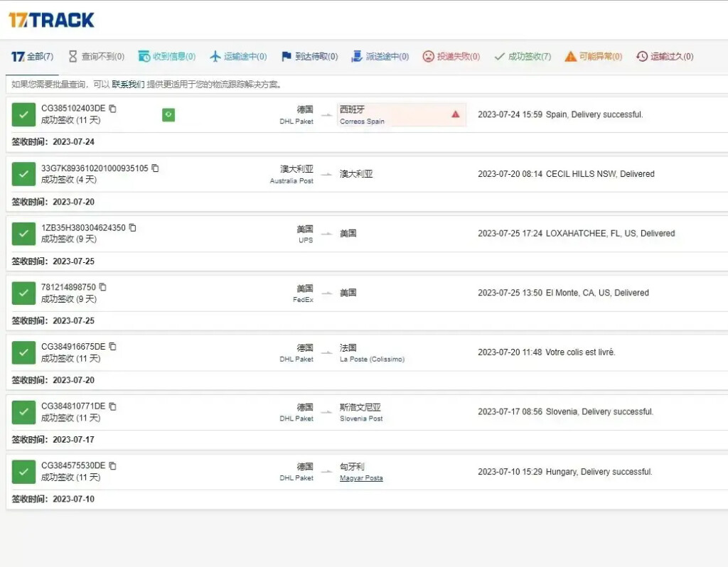Expand the 'Votre colis est livré' event details

[546, 352]
